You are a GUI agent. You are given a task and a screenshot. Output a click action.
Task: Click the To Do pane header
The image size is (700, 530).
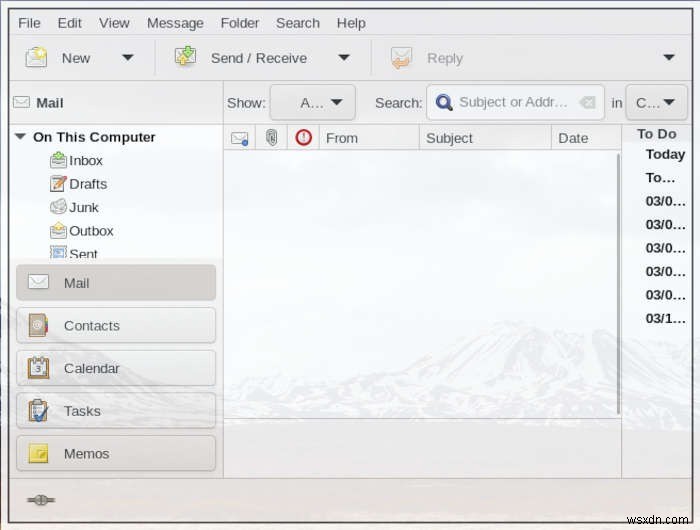tap(656, 134)
